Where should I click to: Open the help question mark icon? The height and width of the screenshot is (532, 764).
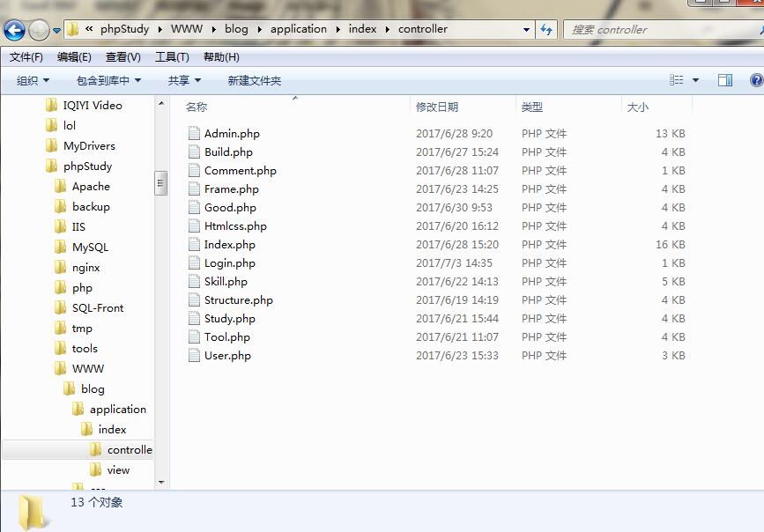pos(756,80)
